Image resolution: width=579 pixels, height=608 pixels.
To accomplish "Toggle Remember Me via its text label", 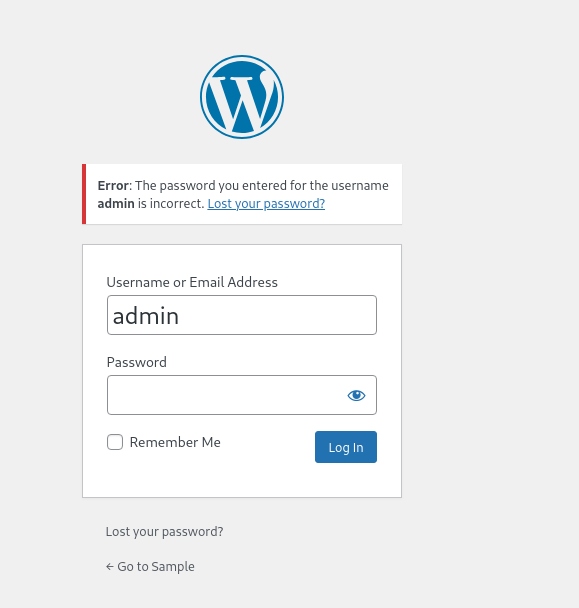I will (175, 442).
